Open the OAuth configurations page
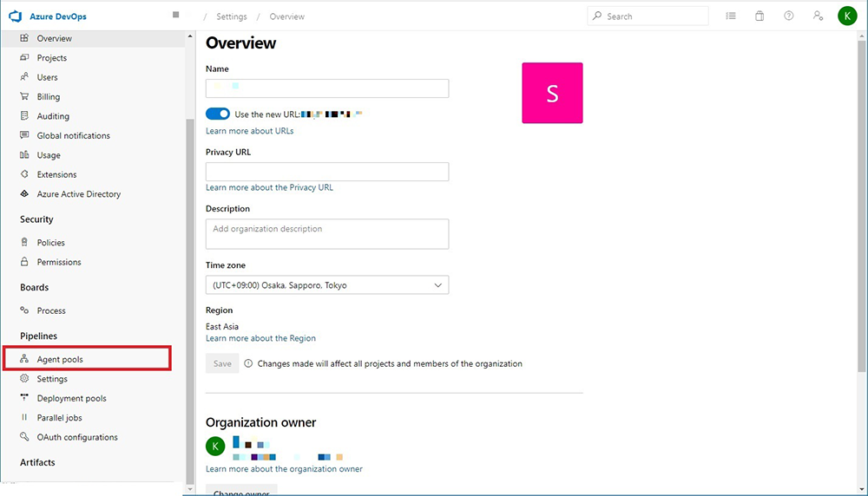868x496 pixels. coord(77,437)
